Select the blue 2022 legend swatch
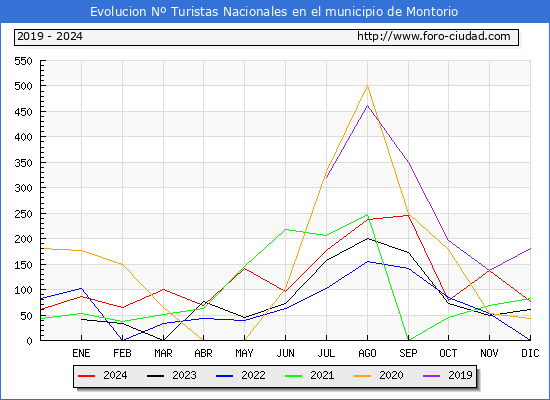 coord(224,376)
